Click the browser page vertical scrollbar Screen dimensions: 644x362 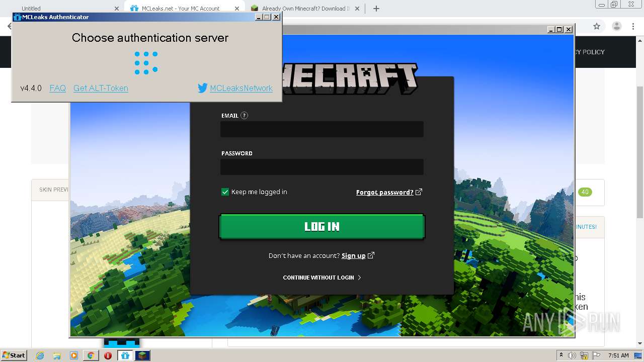point(640,152)
